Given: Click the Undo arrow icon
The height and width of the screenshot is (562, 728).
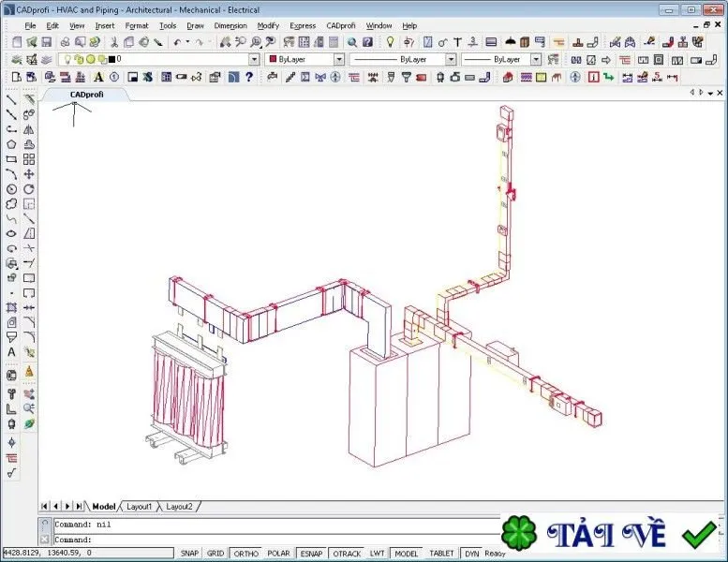Looking at the screenshot, I should click(177, 42).
